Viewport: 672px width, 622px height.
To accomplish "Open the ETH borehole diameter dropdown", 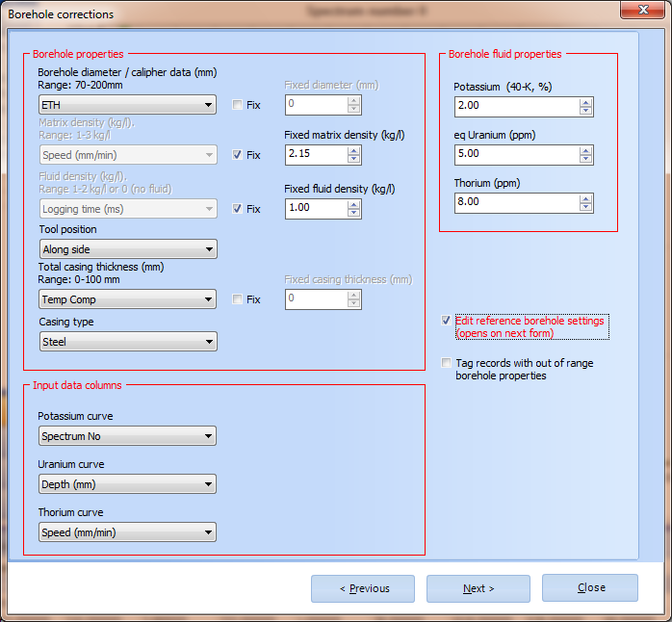I will (127, 105).
